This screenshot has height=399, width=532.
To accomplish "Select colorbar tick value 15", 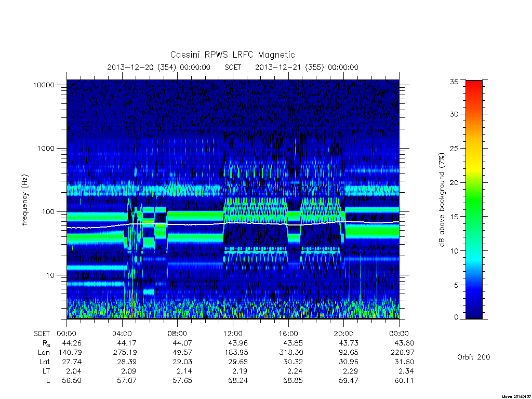I will 454,217.
